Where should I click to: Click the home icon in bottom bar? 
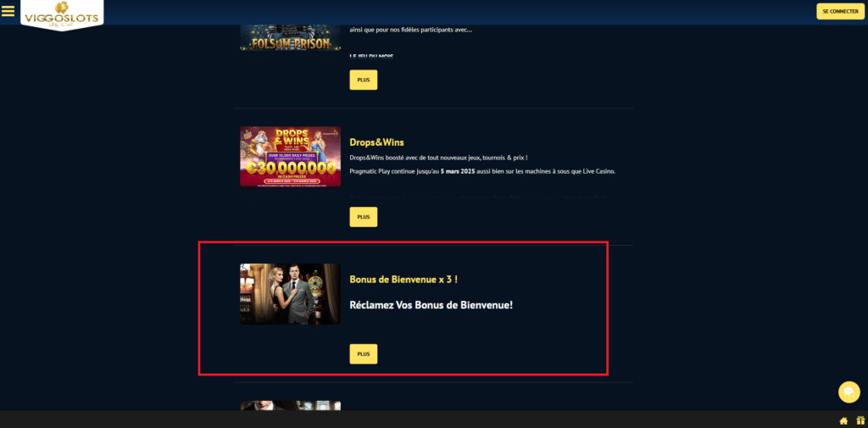point(843,420)
